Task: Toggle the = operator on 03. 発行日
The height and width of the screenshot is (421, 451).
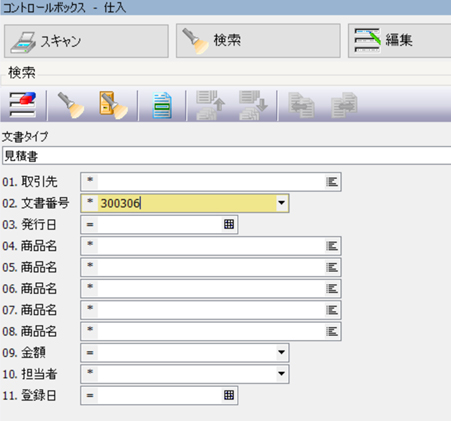Action: [x=90, y=224]
